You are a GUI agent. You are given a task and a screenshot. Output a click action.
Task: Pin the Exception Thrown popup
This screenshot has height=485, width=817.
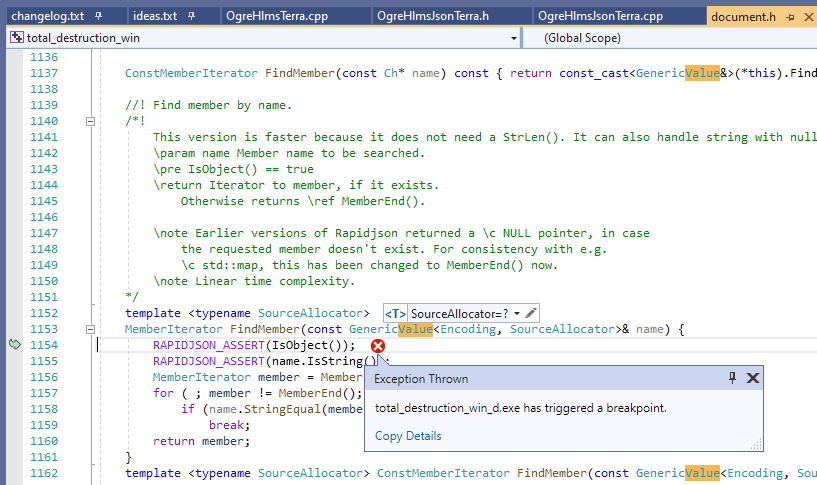(x=732, y=378)
